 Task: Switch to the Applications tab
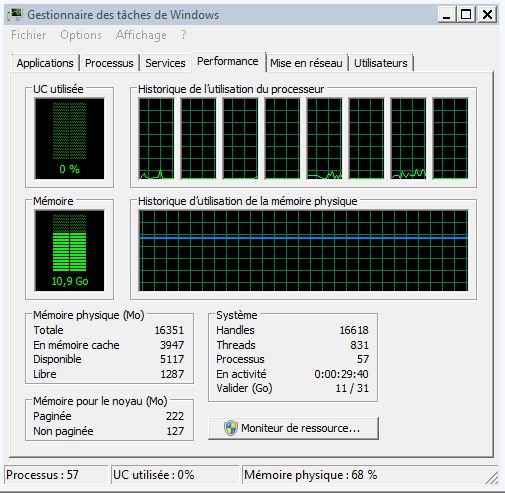tap(45, 63)
